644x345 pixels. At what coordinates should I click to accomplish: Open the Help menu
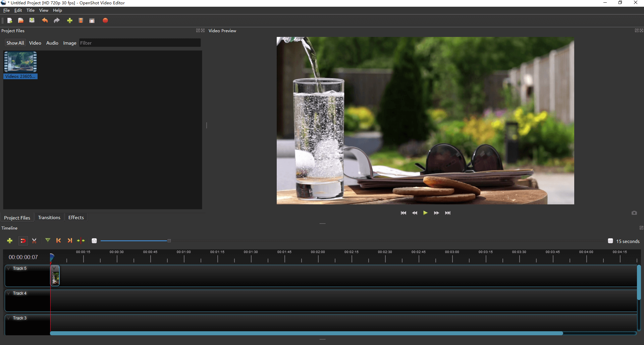(57, 10)
